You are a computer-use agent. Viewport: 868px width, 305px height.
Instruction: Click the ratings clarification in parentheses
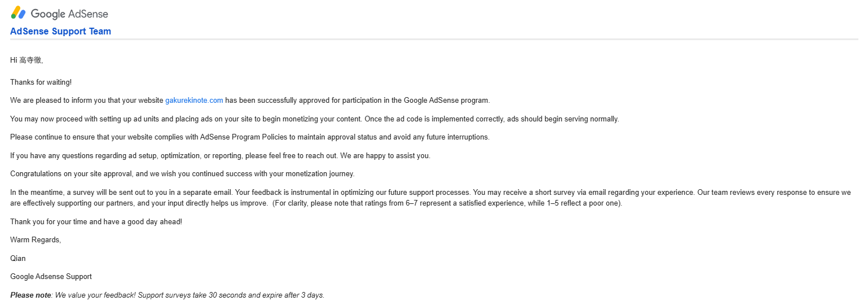point(447,203)
